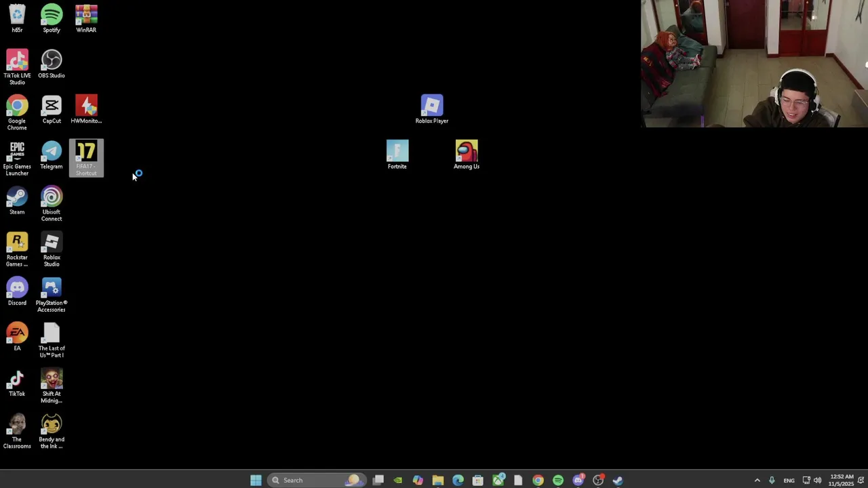Viewport: 868px width, 488px height.
Task: Click the microphone tray icon
Action: (772, 480)
